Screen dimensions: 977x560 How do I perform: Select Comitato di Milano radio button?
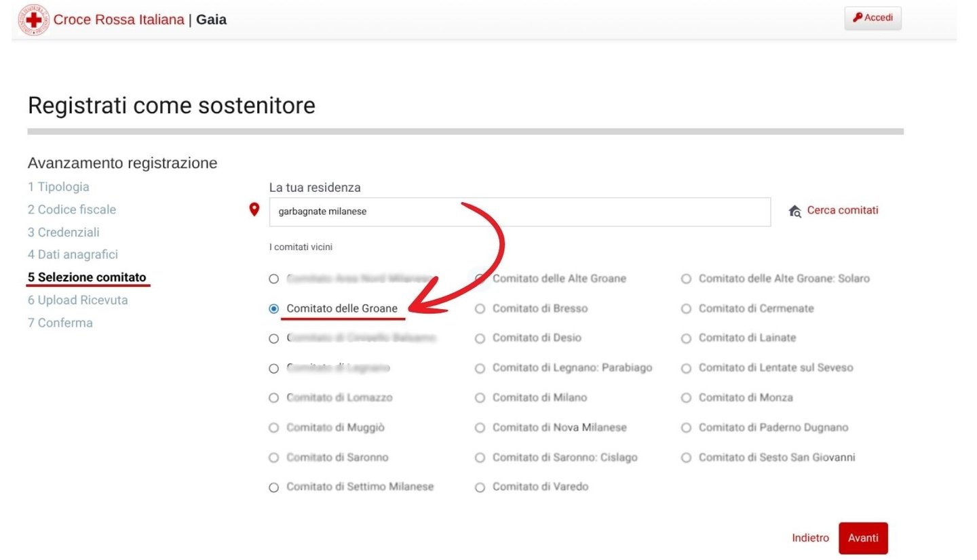[x=480, y=398]
